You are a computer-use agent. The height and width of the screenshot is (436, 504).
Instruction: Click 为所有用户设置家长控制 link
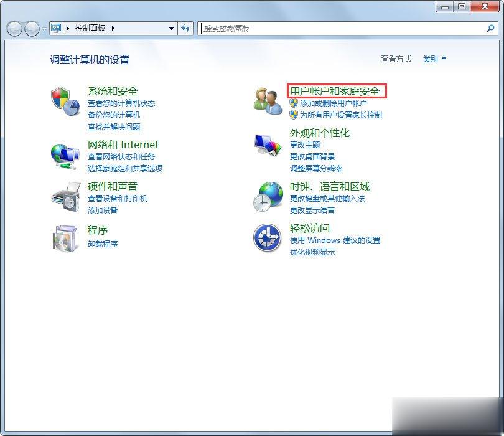click(341, 115)
